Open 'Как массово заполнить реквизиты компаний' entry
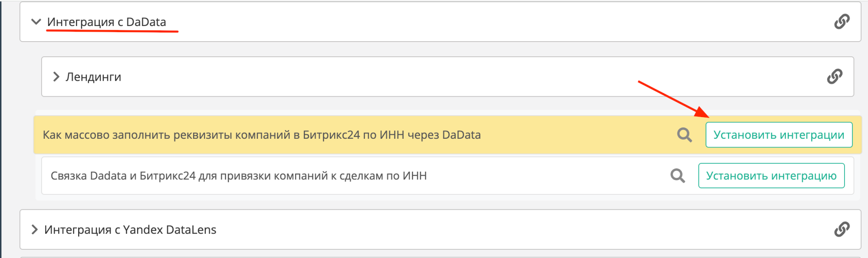 [x=261, y=135]
